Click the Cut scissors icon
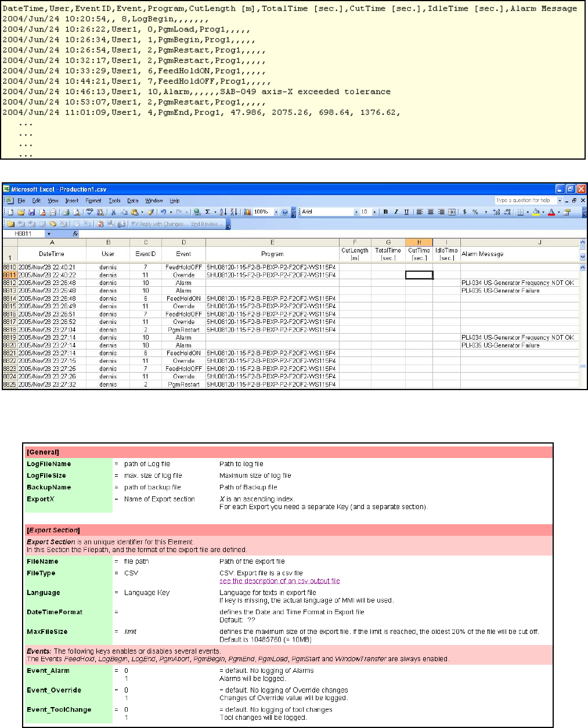This screenshot has width=588, height=728. coord(114,212)
